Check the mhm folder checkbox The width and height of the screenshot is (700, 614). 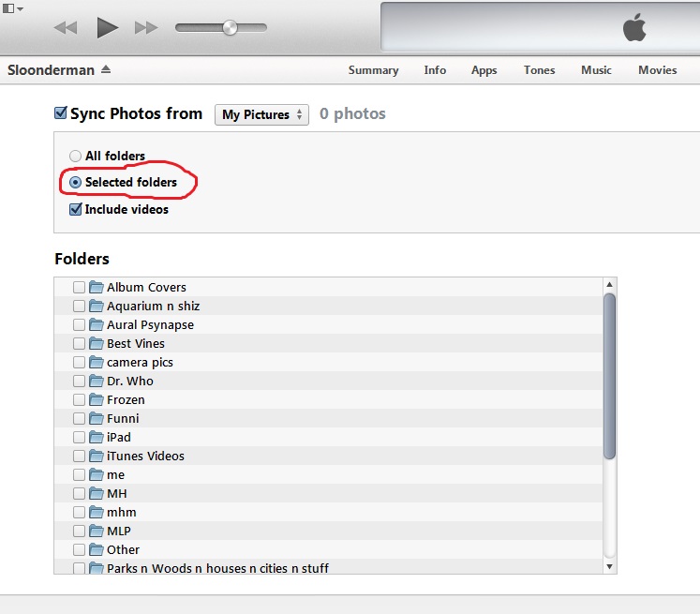(79, 512)
